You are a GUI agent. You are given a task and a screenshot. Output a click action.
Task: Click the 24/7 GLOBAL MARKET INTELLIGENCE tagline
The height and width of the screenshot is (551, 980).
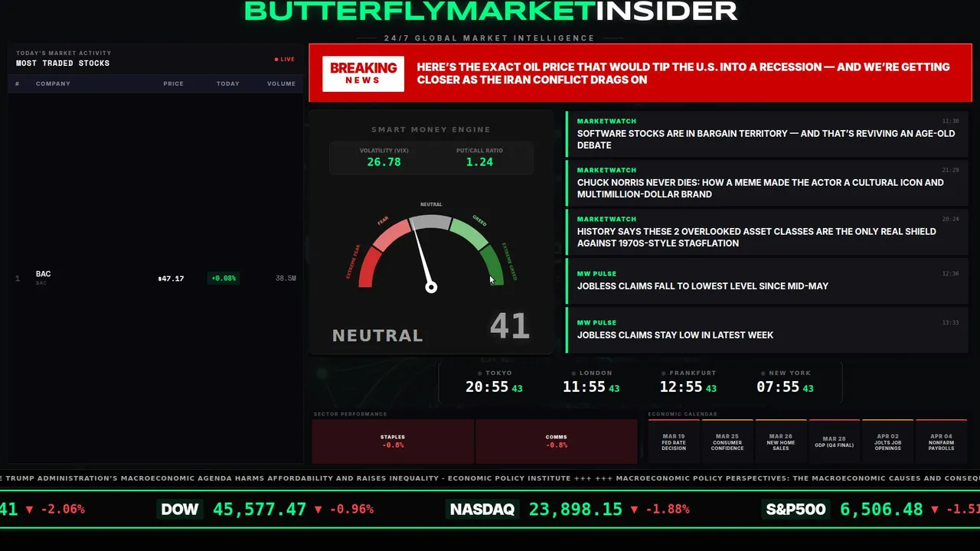[489, 38]
